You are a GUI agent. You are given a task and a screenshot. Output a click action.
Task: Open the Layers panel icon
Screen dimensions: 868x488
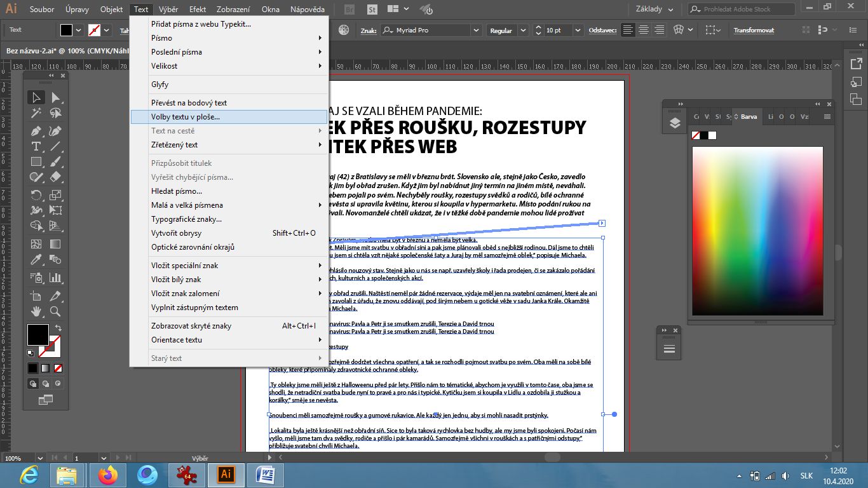point(675,123)
